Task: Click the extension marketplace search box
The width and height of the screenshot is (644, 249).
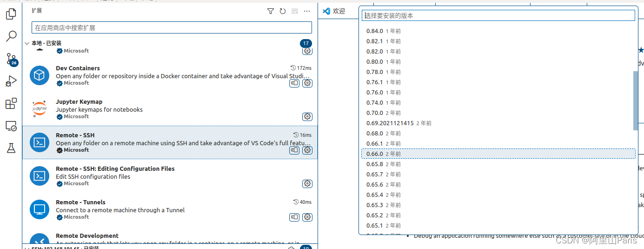Action: (x=172, y=28)
